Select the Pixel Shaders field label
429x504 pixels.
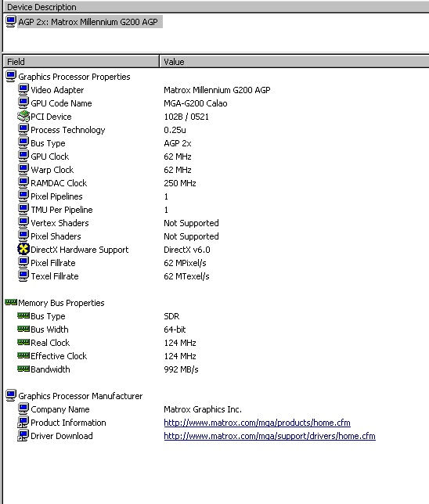pyautogui.click(x=56, y=236)
